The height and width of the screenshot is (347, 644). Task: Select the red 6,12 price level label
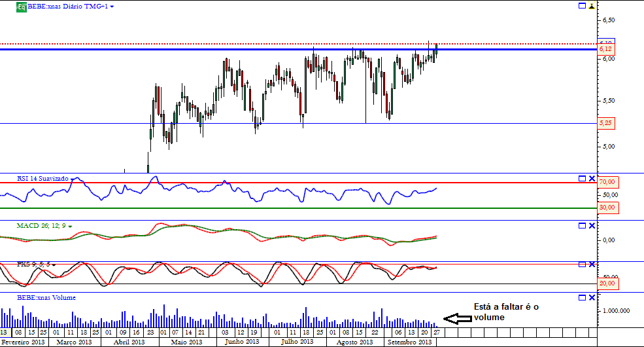(606, 49)
